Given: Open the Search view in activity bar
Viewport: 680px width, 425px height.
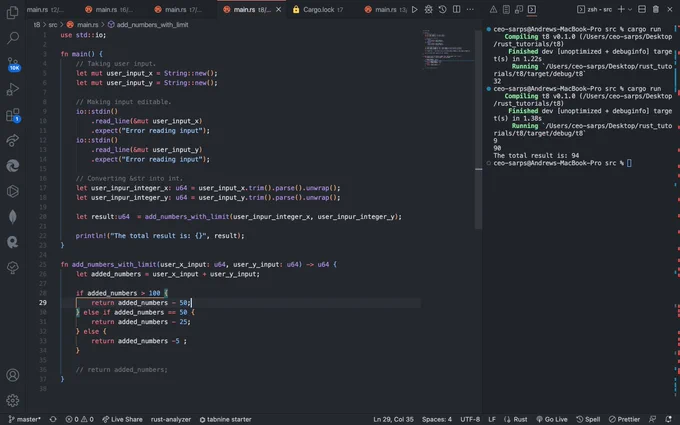Looking at the screenshot, I should click(x=13, y=38).
